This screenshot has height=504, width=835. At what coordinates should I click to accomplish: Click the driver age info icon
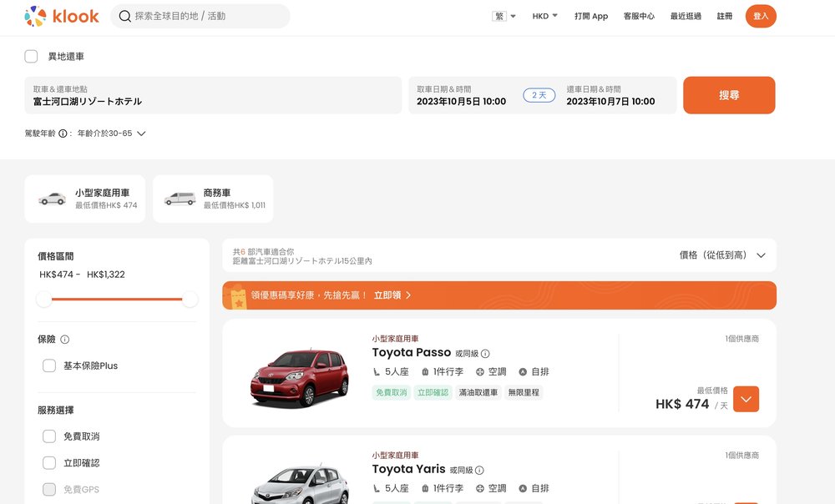click(63, 134)
